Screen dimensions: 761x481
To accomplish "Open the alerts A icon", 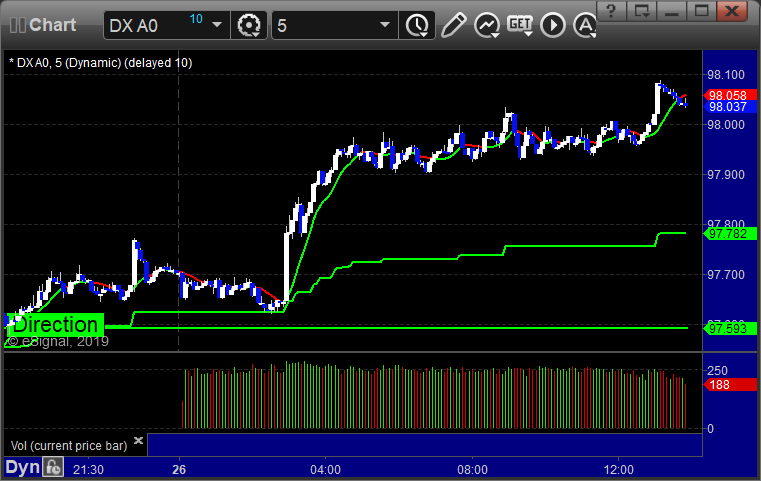I will coord(585,25).
